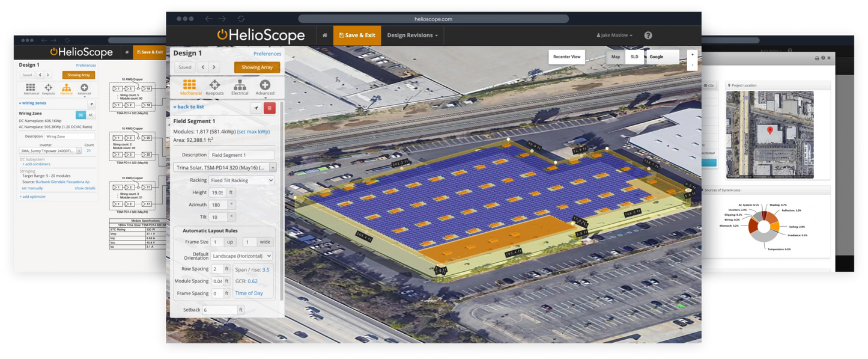Viewport: 868px width, 359px height.
Task: Click the show details link
Action: pos(85,188)
